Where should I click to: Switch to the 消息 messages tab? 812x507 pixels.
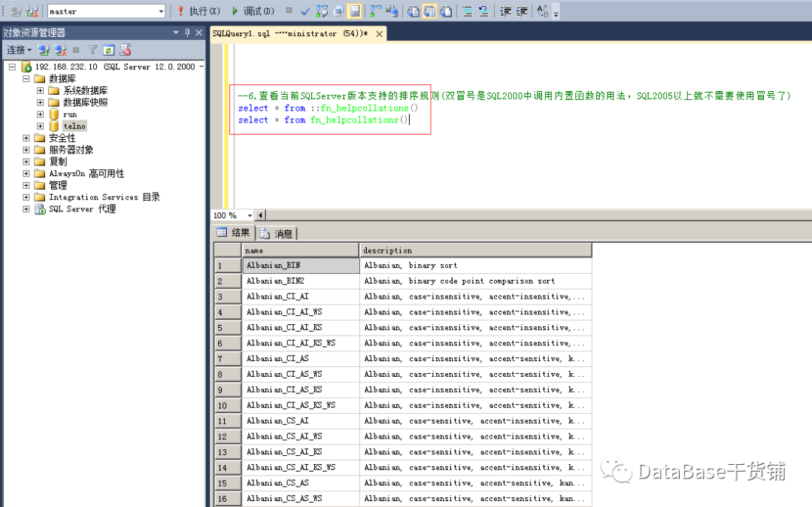point(277,233)
